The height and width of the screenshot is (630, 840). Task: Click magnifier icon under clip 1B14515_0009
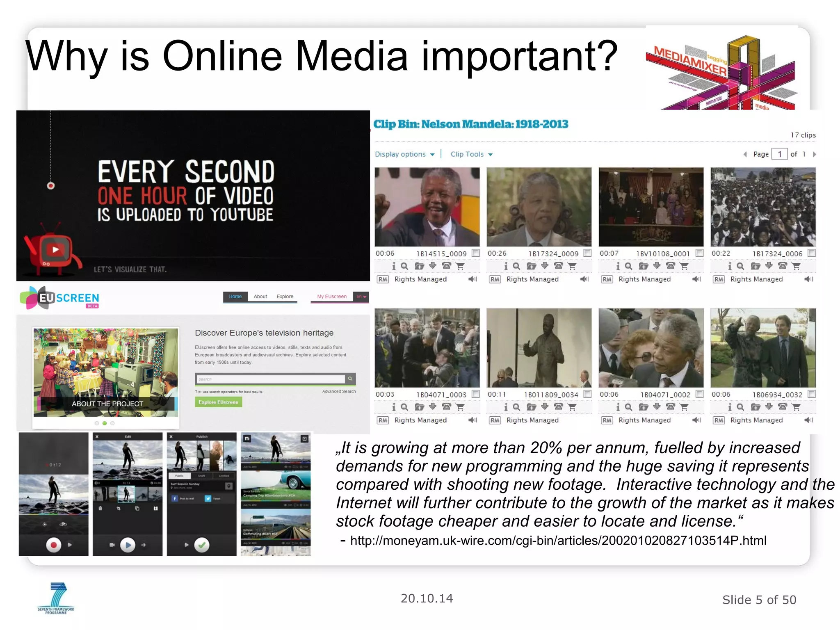pos(404,266)
